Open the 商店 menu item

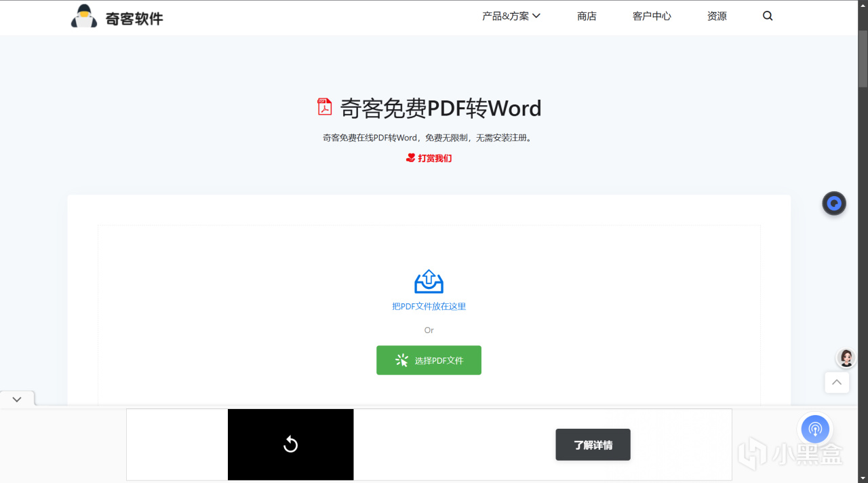pos(587,16)
